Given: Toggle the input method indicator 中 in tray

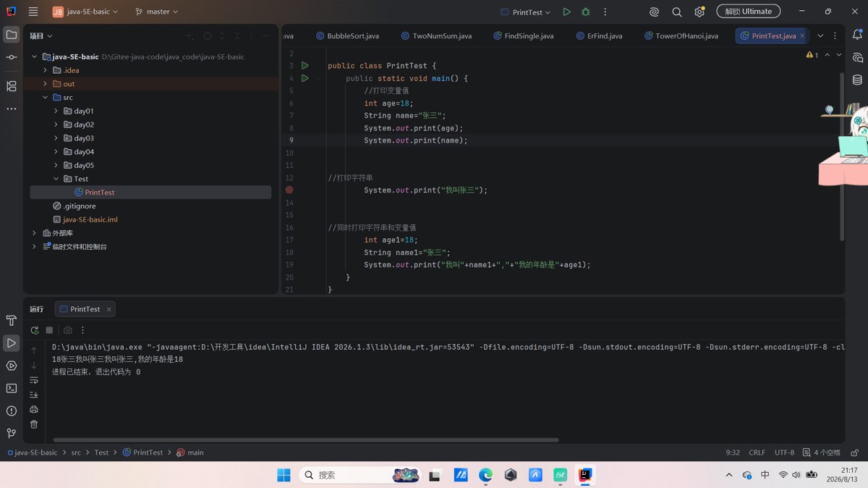Looking at the screenshot, I should pyautogui.click(x=765, y=475).
